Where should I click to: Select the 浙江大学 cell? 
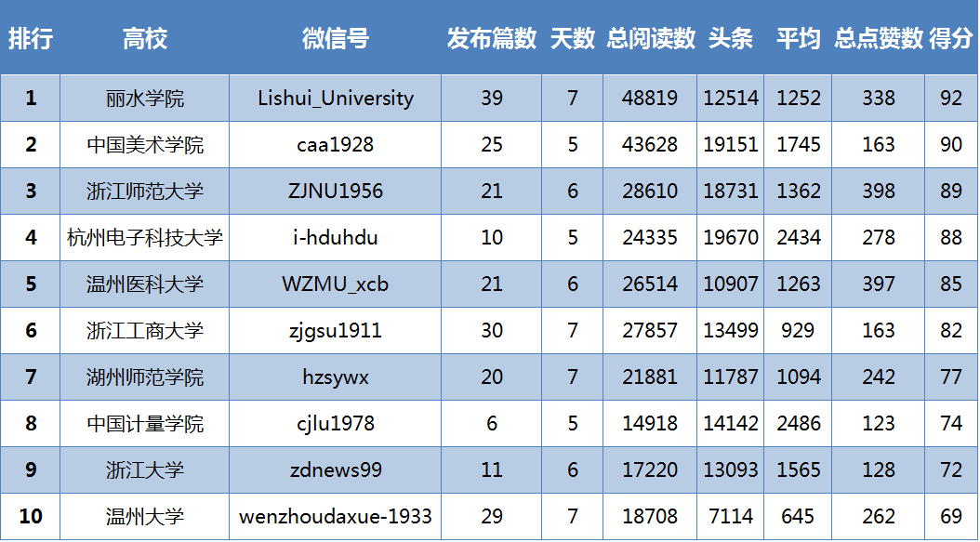click(145, 469)
